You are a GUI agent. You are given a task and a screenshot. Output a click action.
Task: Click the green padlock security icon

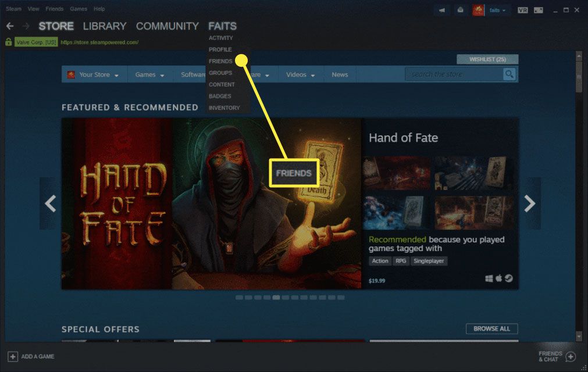click(9, 42)
